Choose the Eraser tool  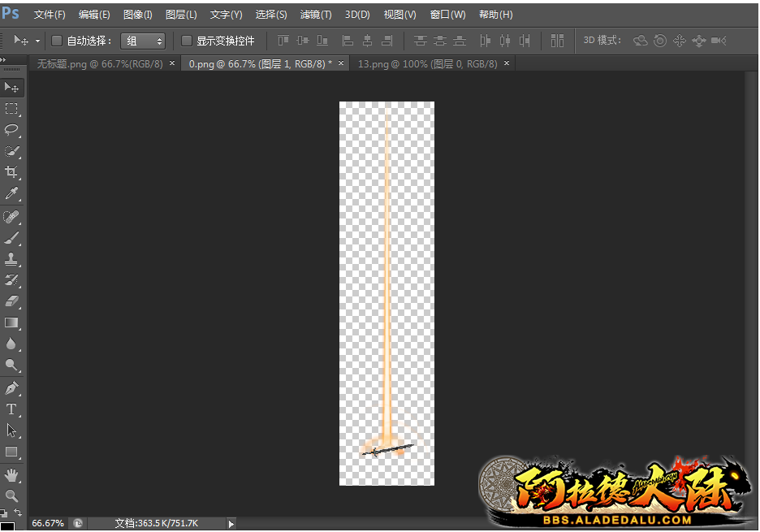[12, 301]
